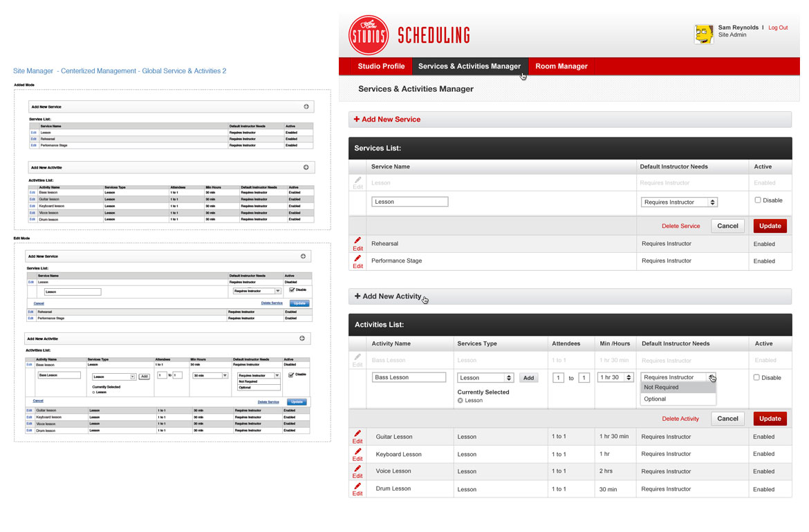Toggle the Disable checkbox in the wireframe activity edit row
Image resolution: width=809 pixels, height=532 pixels.
click(x=292, y=374)
